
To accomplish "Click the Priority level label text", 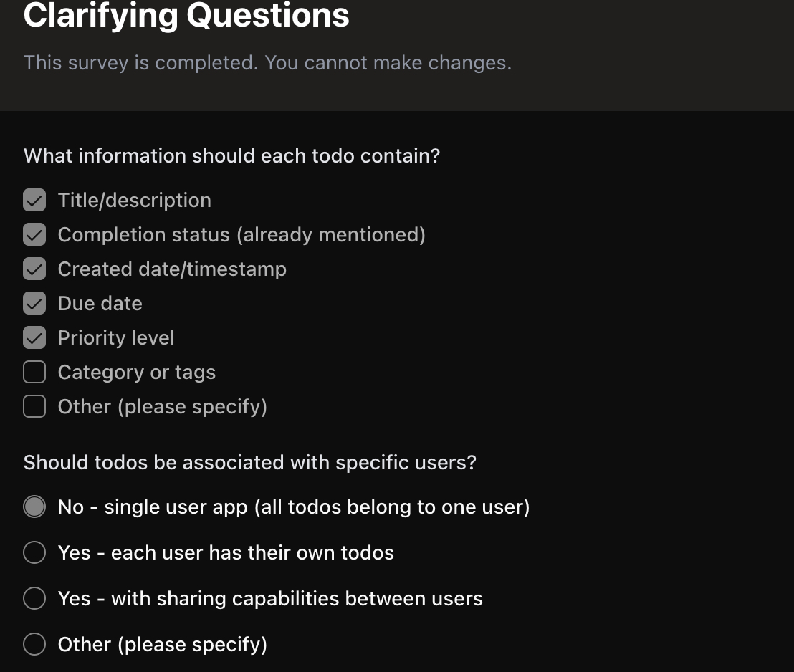I will pos(115,337).
